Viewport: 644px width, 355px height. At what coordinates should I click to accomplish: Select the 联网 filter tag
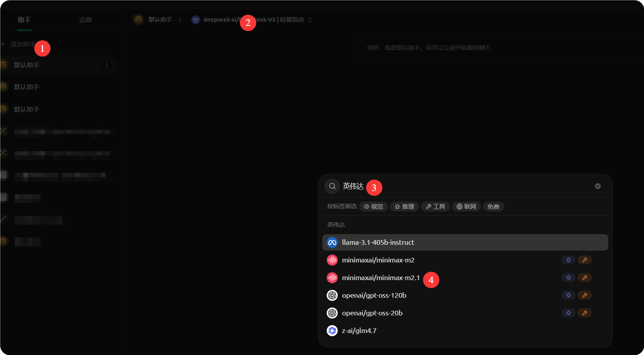(466, 207)
